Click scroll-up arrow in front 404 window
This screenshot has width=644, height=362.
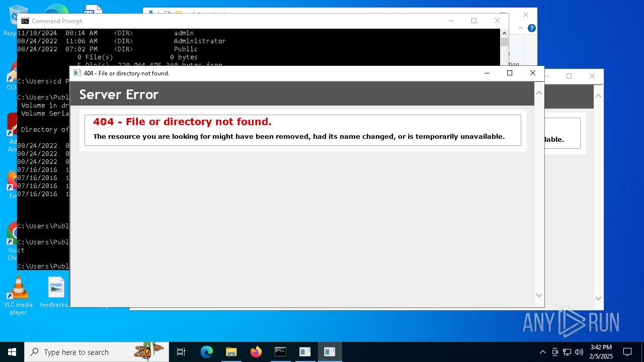539,93
